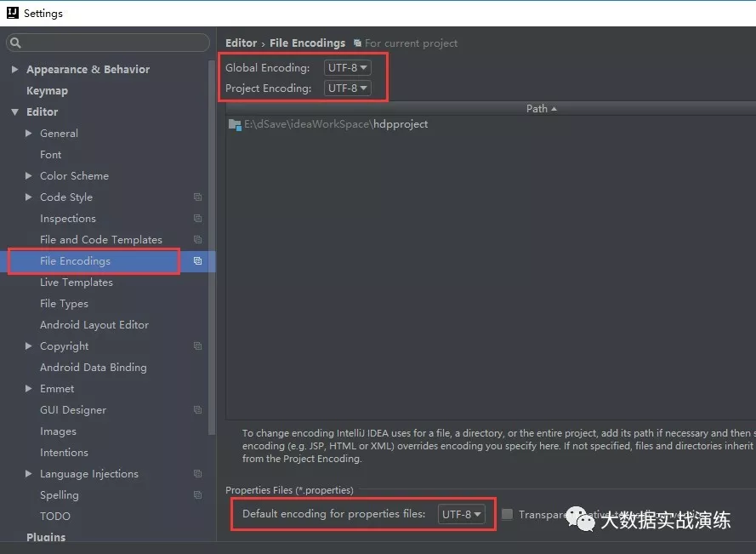Collapse the Editor section

(x=15, y=112)
